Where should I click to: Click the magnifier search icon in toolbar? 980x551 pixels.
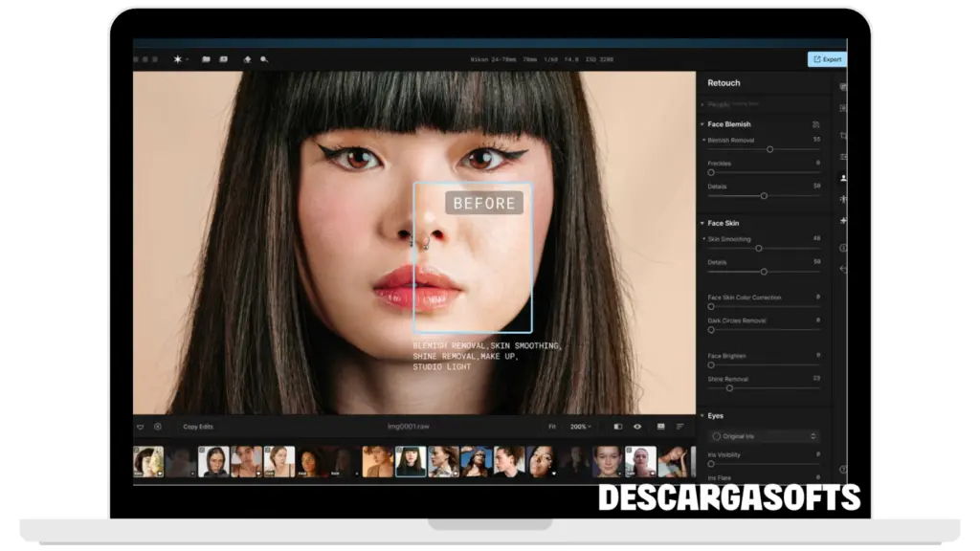[x=264, y=59]
